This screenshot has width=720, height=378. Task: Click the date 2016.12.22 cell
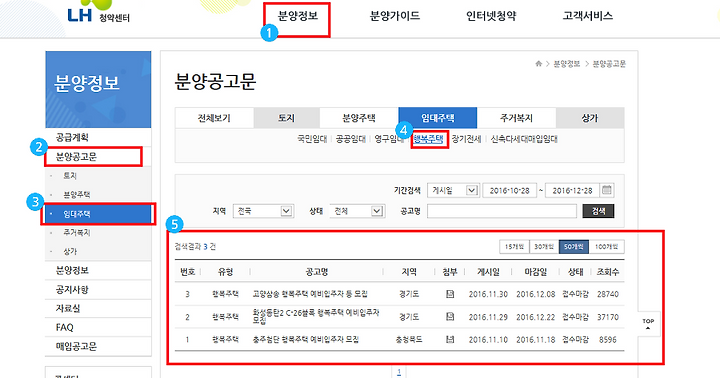(535, 317)
